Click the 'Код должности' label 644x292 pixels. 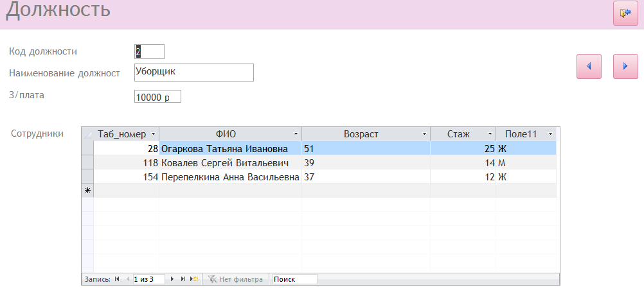click(43, 52)
